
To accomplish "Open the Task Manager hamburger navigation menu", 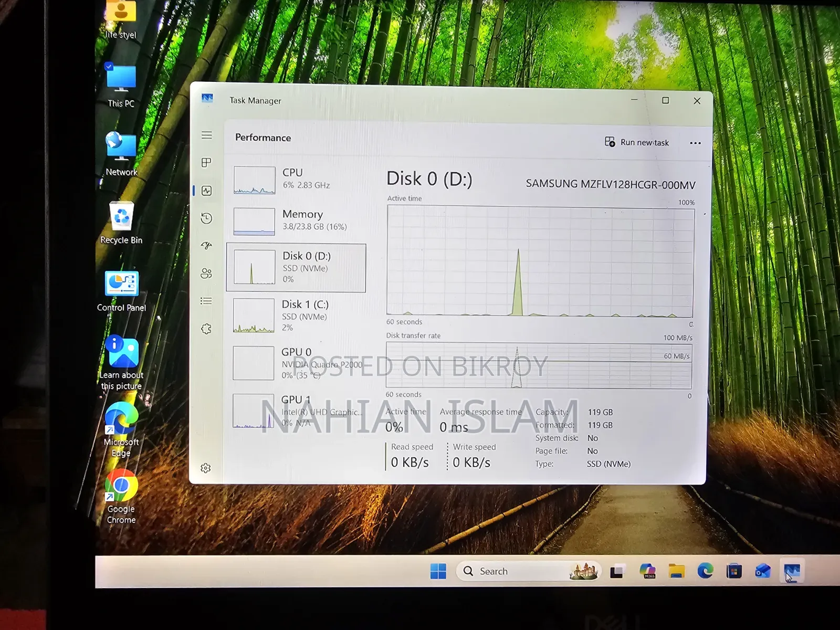I will tap(207, 135).
